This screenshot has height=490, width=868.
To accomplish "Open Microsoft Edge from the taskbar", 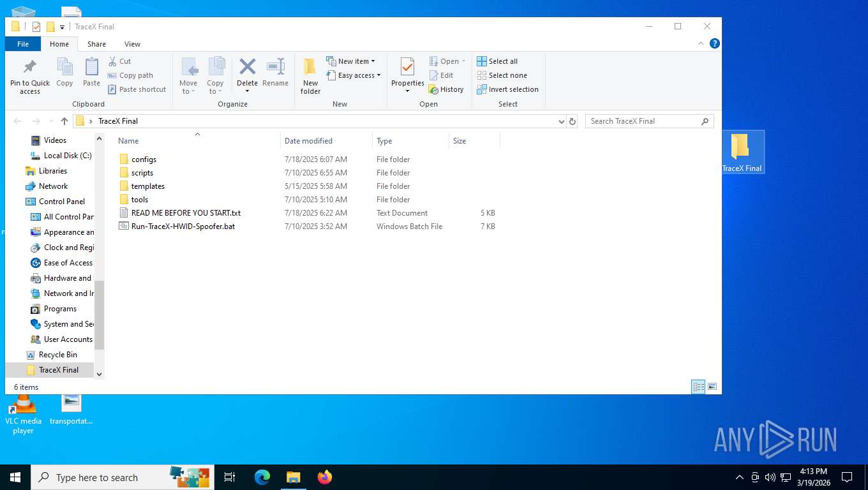I will [x=262, y=477].
